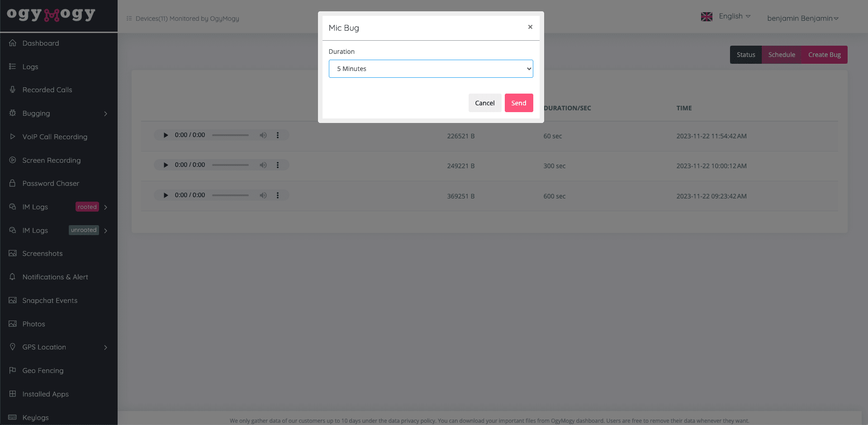The height and width of the screenshot is (425, 868).
Task: Click the Bugging bug icon
Action: point(13,113)
